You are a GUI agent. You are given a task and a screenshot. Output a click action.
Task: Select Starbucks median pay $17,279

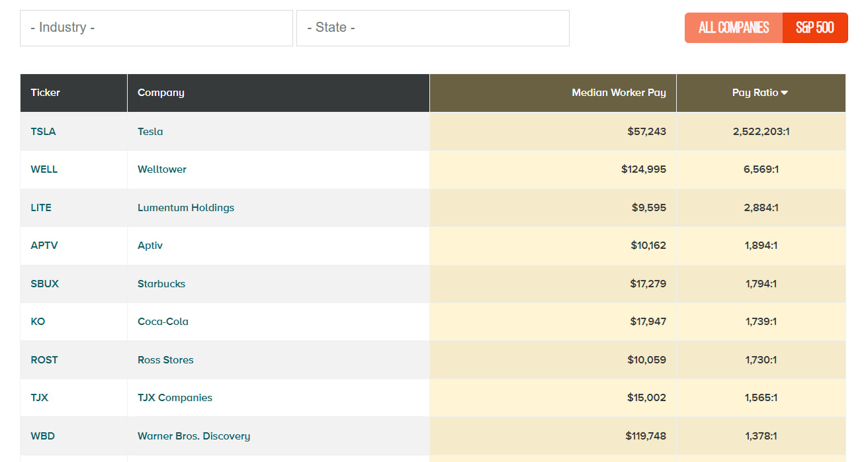[648, 283]
